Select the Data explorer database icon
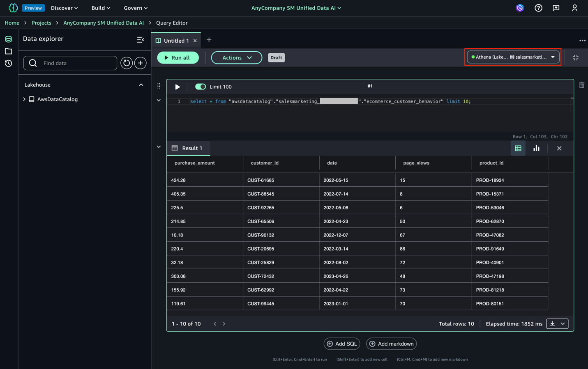 click(8, 39)
